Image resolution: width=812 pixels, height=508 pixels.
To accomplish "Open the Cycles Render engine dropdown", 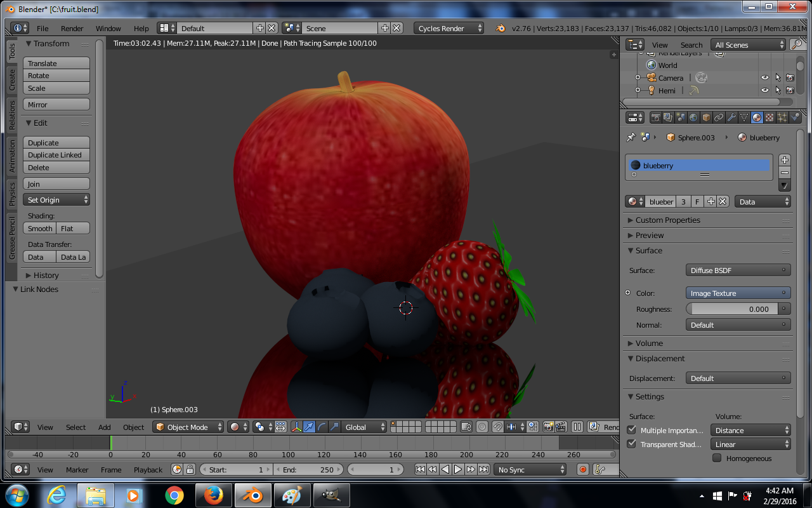I will pyautogui.click(x=449, y=28).
